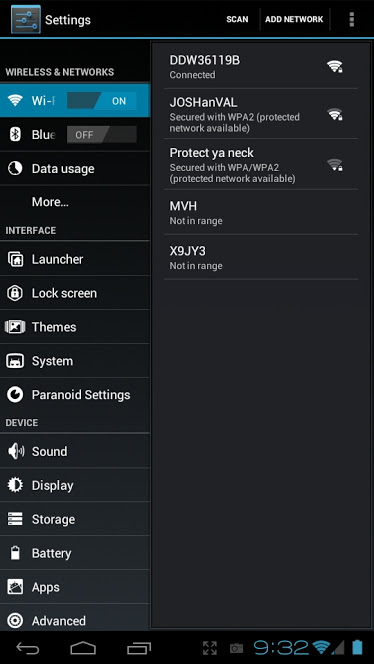Open the Data usage settings
Screen dimensions: 374x664
tap(75, 169)
